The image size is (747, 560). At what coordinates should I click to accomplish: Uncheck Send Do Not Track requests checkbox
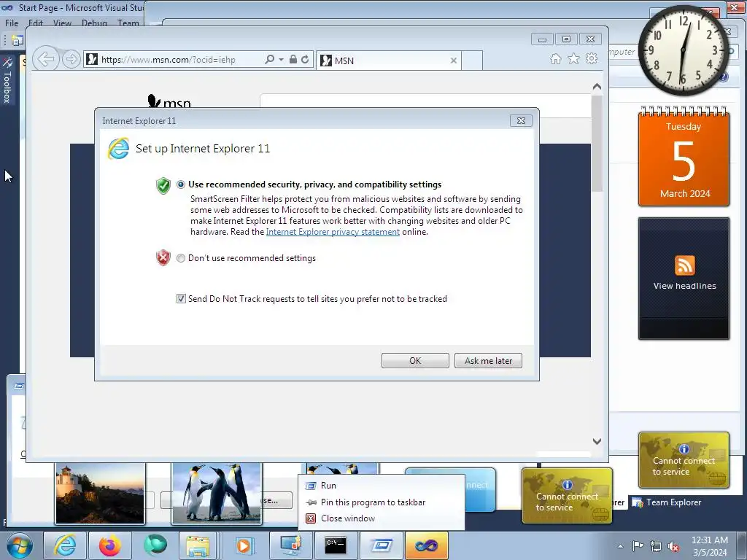(x=181, y=298)
